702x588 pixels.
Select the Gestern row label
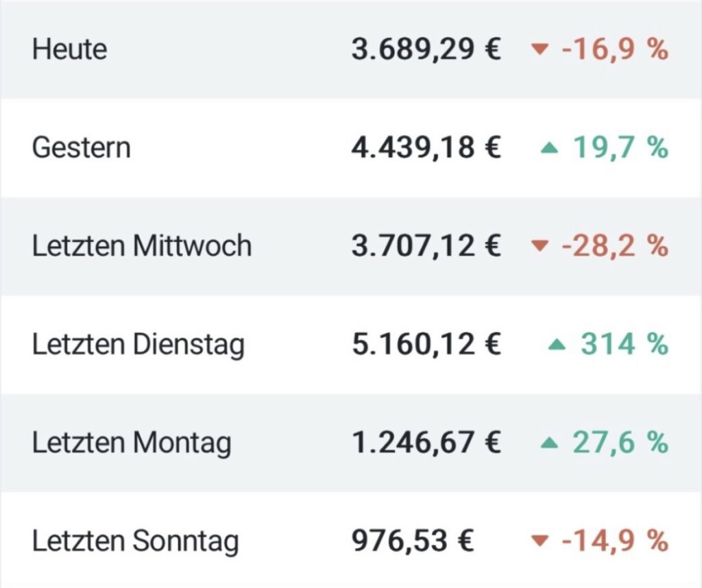click(81, 147)
